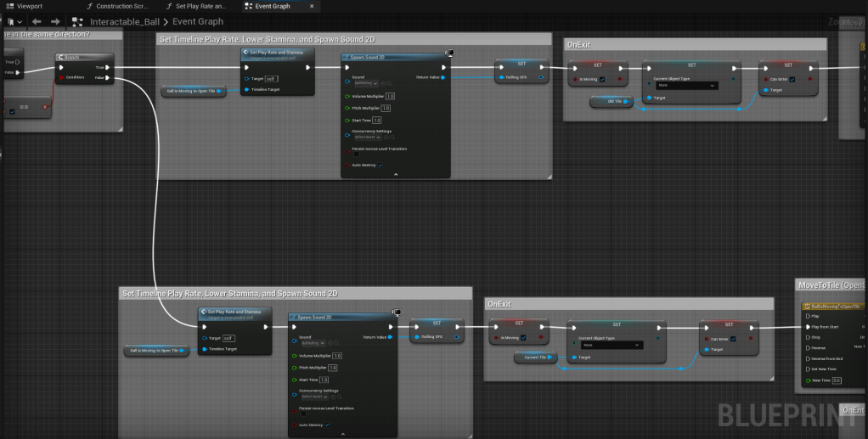Click the Volume Multiplier field on upper Spawn Sound 2D

[x=389, y=96]
